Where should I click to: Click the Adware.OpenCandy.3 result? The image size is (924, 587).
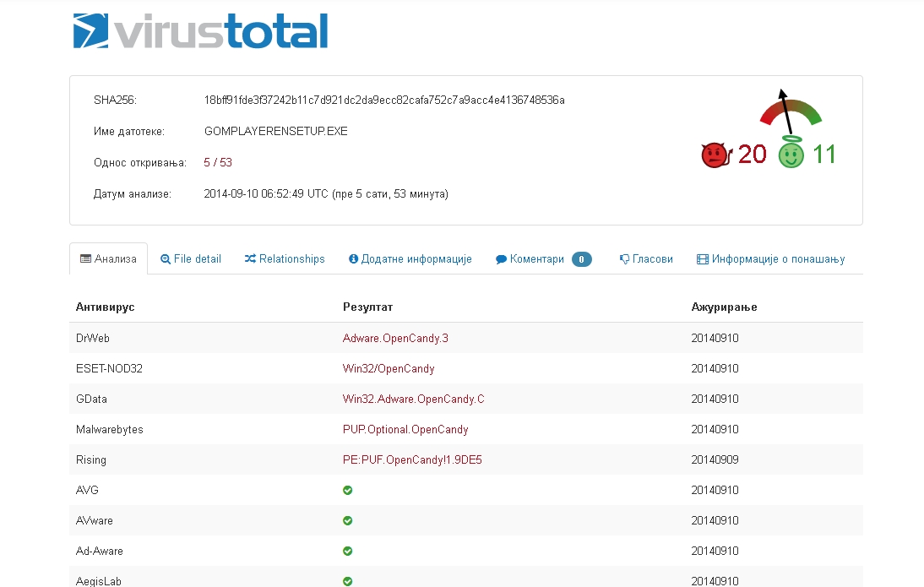[395, 339]
